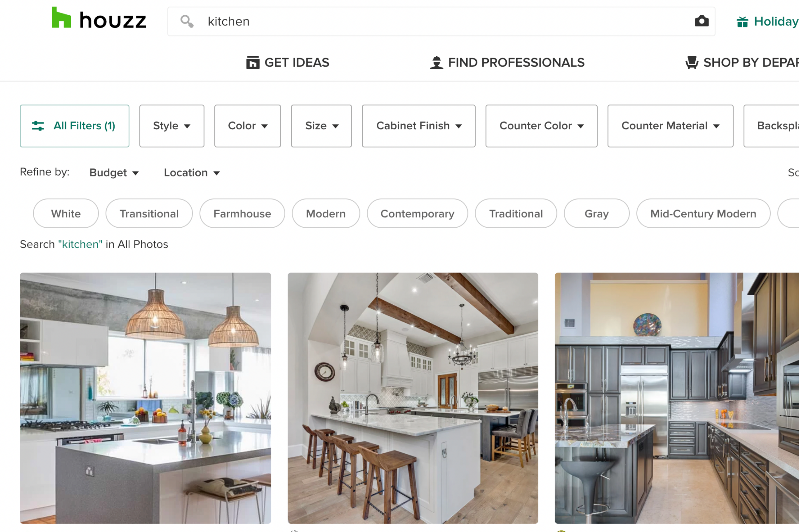Click the "kitchen" search link
The image size is (799, 532).
(x=81, y=244)
